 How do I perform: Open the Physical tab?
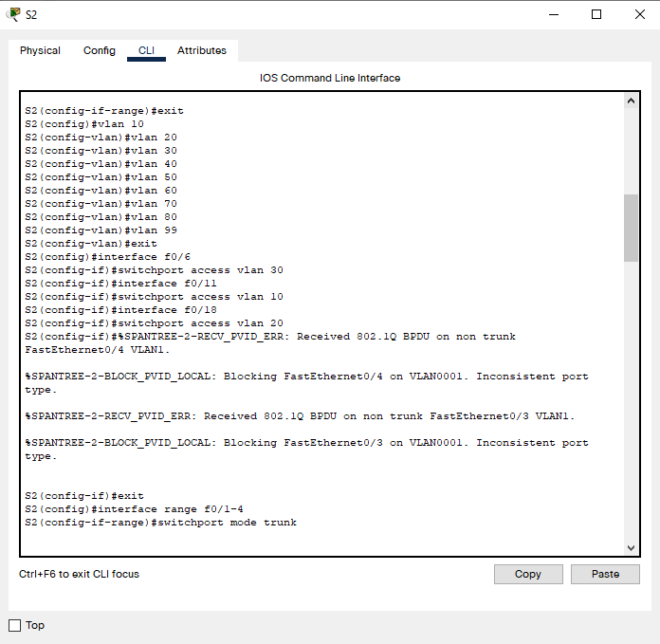pos(40,50)
